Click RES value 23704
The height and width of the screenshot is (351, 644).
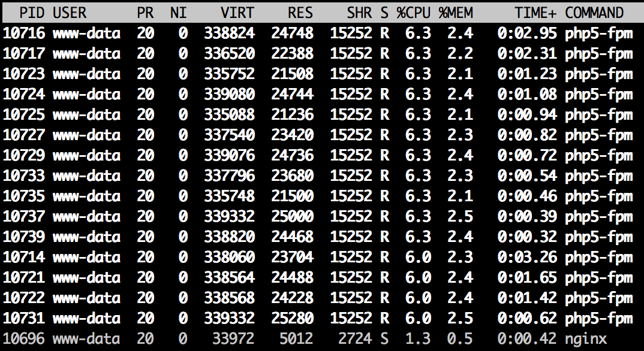[x=292, y=257]
